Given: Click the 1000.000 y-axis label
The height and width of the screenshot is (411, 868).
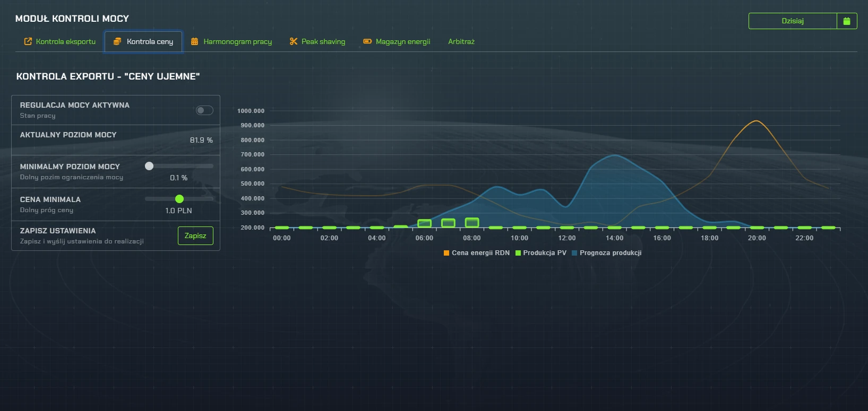Looking at the screenshot, I should [x=251, y=111].
